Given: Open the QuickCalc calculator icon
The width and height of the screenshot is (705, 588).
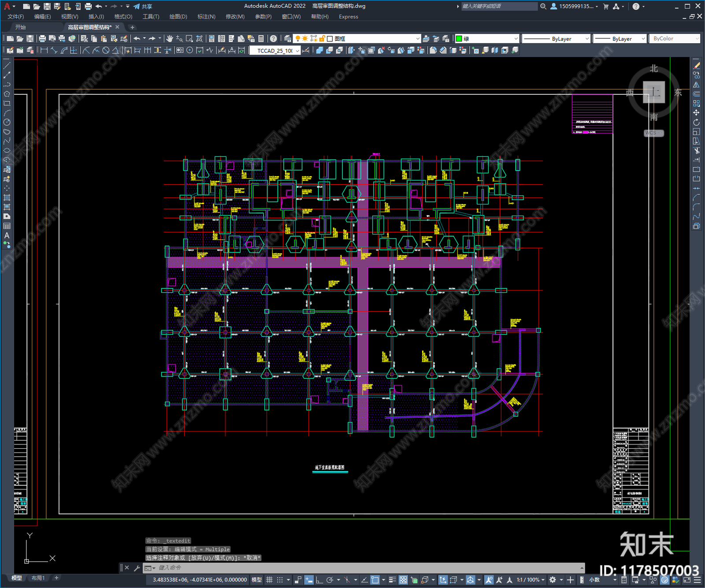Looking at the screenshot, I should (x=261, y=39).
